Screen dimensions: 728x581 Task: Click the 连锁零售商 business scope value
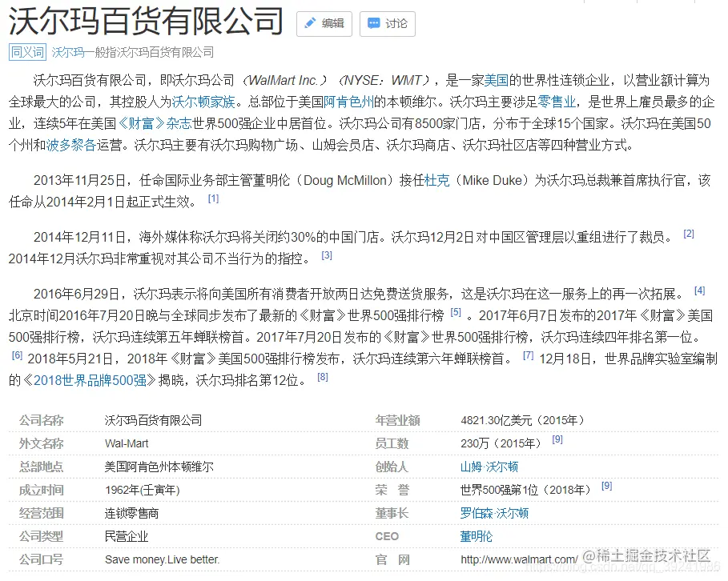[x=131, y=513]
